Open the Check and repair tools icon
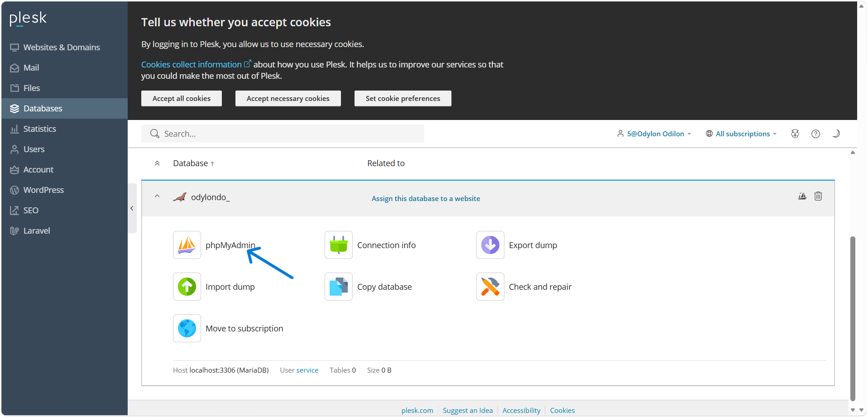 click(x=490, y=287)
